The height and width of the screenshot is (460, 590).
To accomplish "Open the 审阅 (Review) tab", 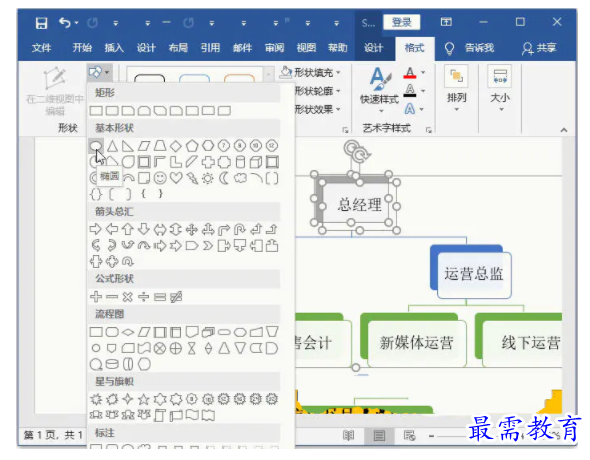I will 274,48.
